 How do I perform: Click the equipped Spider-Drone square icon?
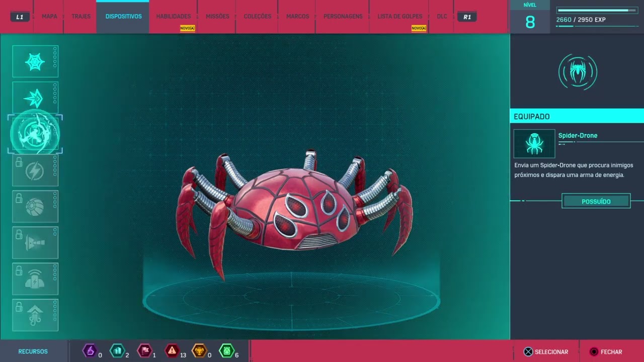pyautogui.click(x=534, y=144)
